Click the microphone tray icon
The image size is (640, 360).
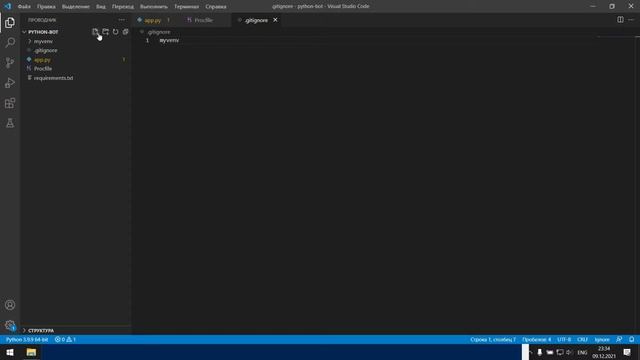point(540,352)
